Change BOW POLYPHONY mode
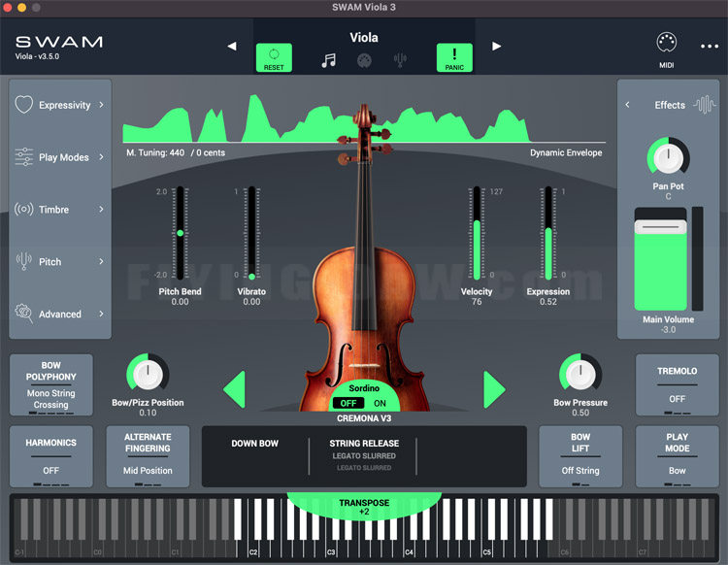The image size is (728, 565). tap(51, 384)
